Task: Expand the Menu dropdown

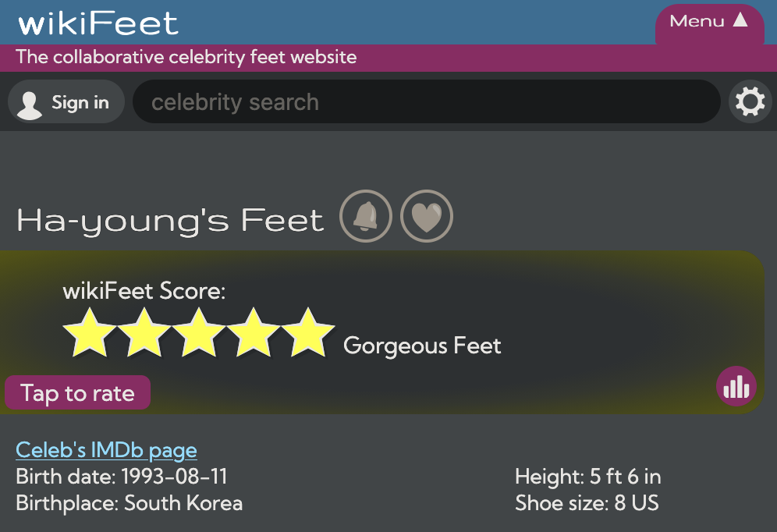Action: (710, 23)
